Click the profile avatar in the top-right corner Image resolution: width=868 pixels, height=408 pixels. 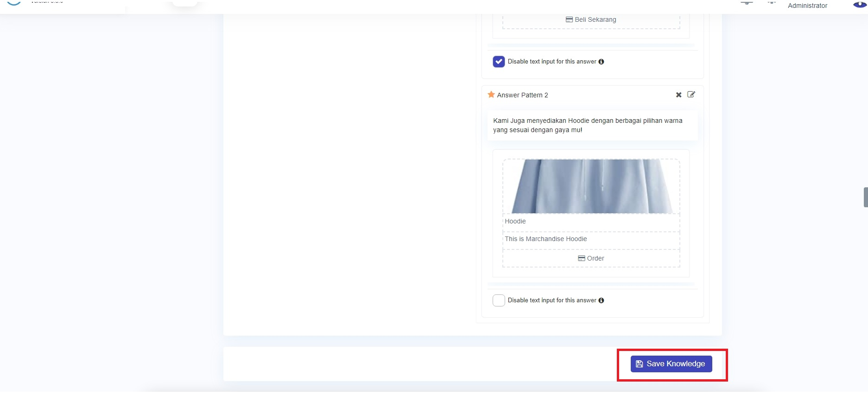coord(860,4)
